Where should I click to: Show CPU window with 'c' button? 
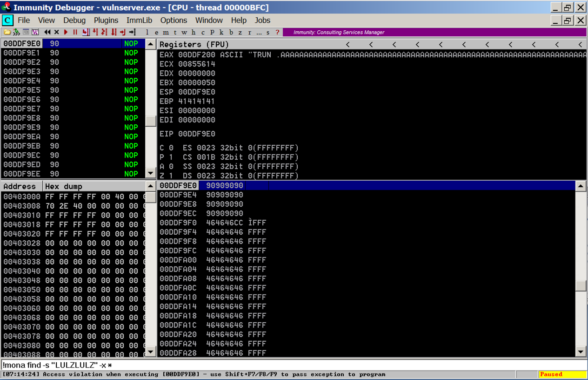(203, 32)
